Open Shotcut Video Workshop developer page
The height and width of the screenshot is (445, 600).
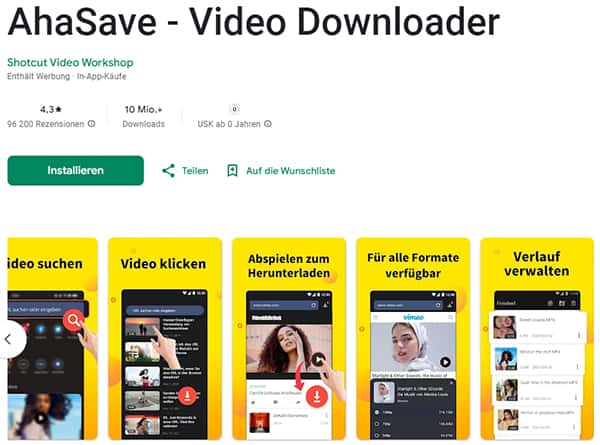70,62
